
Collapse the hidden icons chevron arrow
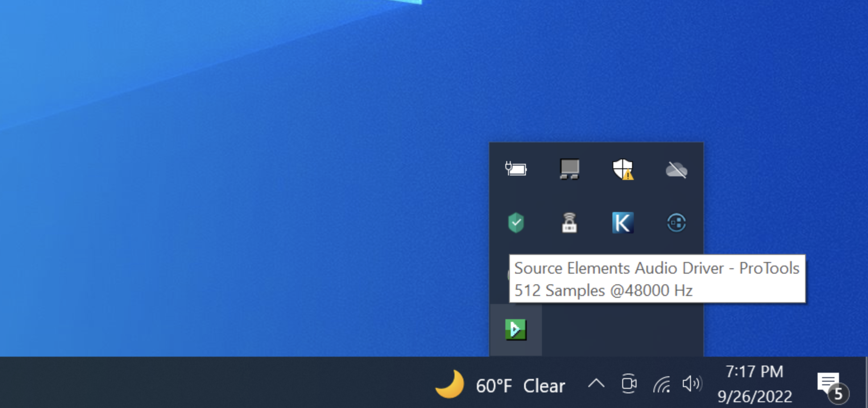point(596,383)
